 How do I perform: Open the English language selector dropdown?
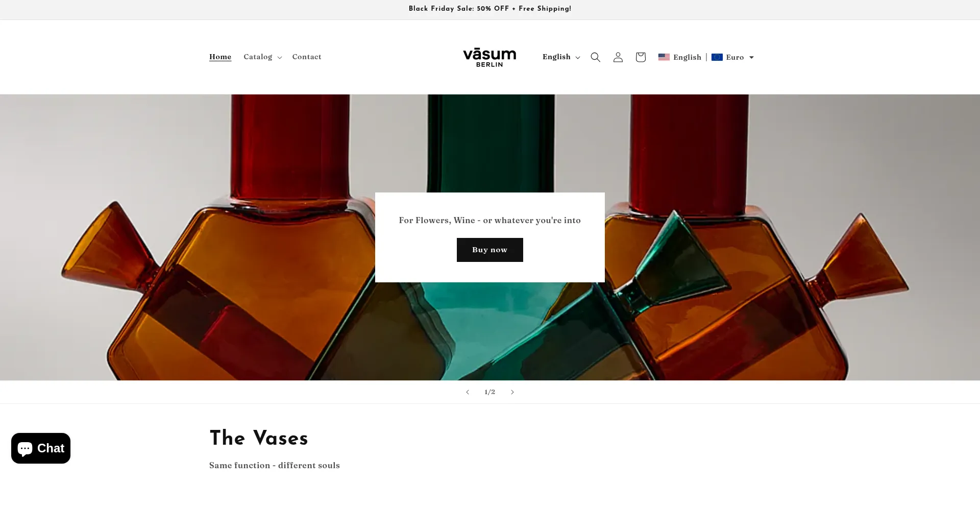561,57
